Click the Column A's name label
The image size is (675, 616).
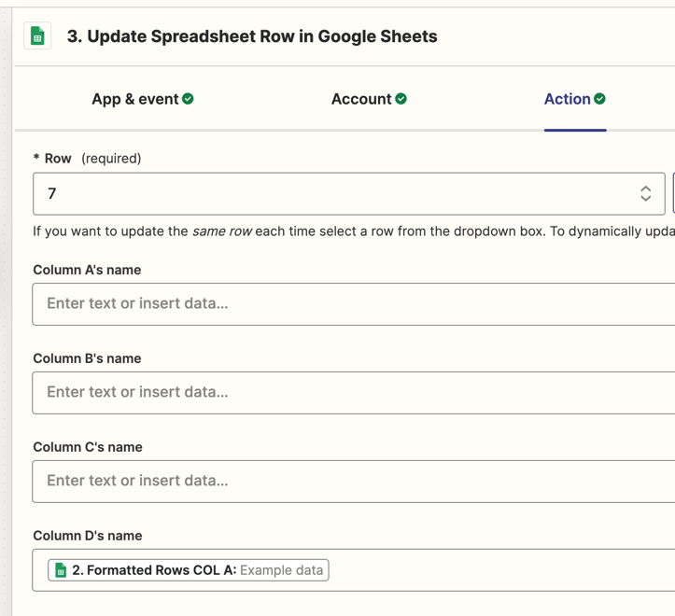87,270
